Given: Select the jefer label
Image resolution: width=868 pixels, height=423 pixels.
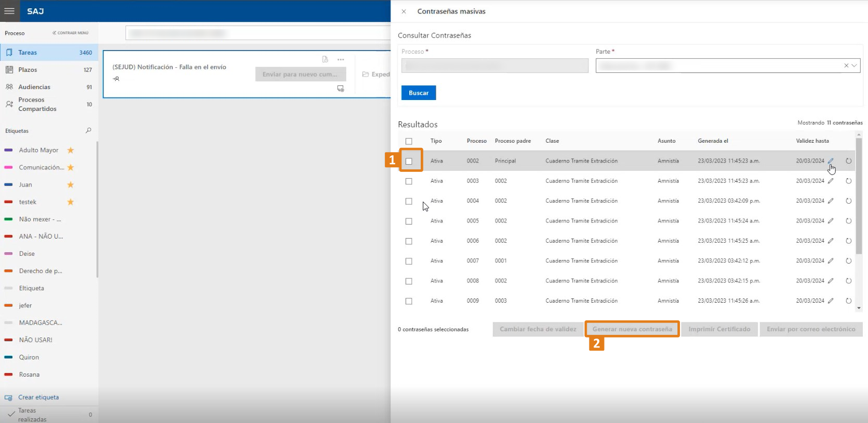Looking at the screenshot, I should (26, 306).
